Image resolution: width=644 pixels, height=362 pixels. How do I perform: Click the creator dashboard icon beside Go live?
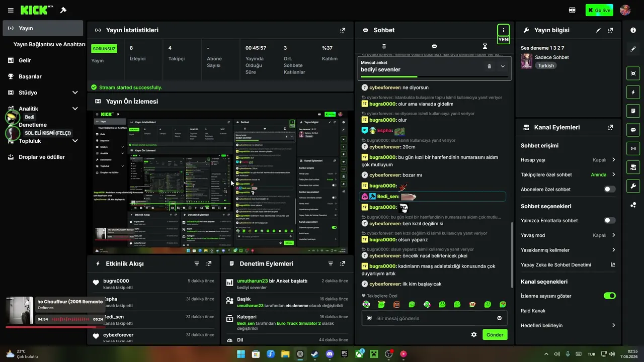(572, 10)
